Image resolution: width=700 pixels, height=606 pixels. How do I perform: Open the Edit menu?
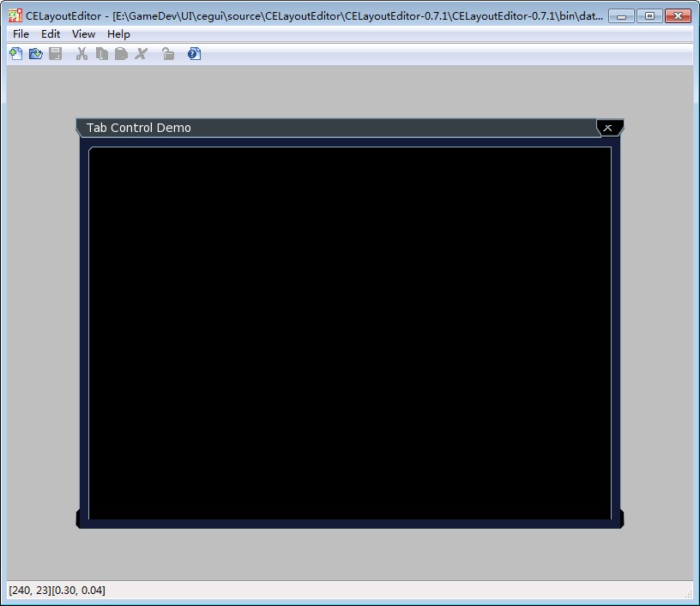pyautogui.click(x=51, y=34)
